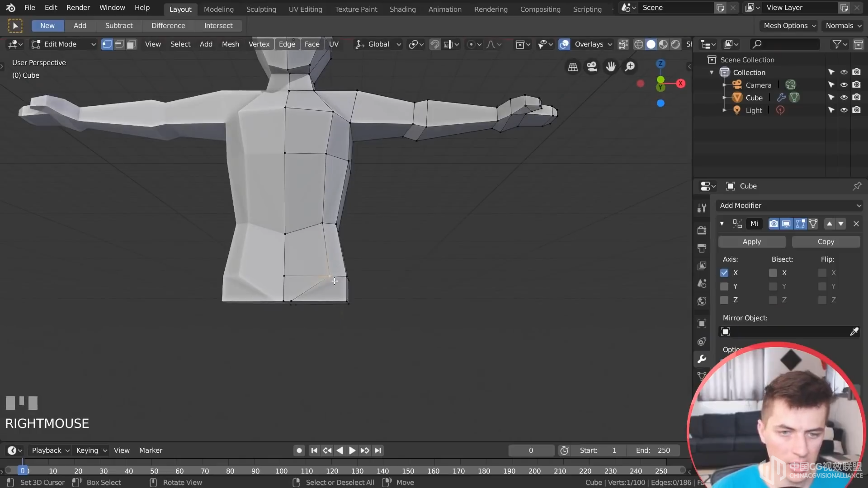The height and width of the screenshot is (488, 868).
Task: Click the play animation button
Action: pyautogui.click(x=352, y=450)
